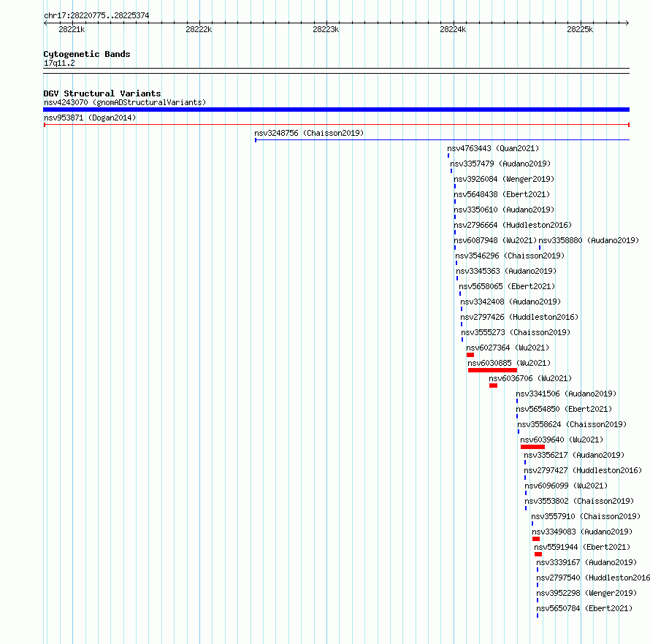Select the nsv6030885 (Wu2021) label

509,363
